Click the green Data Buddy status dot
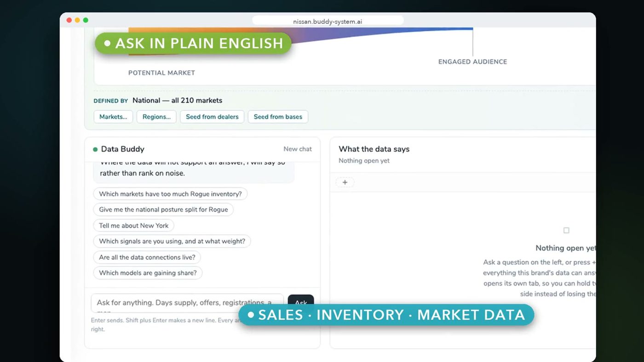The height and width of the screenshot is (362, 644). click(x=95, y=149)
